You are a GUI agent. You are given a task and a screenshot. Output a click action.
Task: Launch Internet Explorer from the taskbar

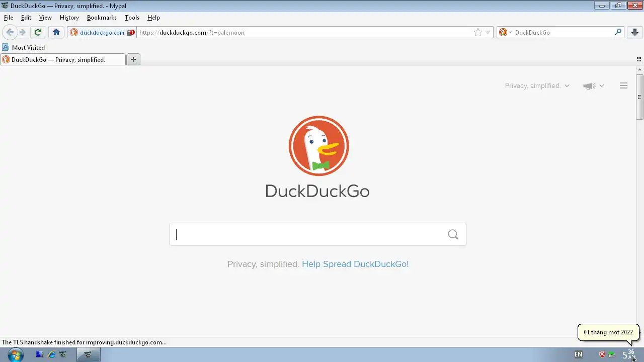tap(51, 354)
